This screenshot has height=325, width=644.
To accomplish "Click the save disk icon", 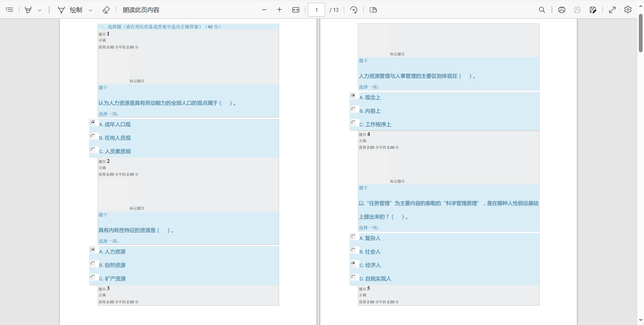I will tap(577, 10).
